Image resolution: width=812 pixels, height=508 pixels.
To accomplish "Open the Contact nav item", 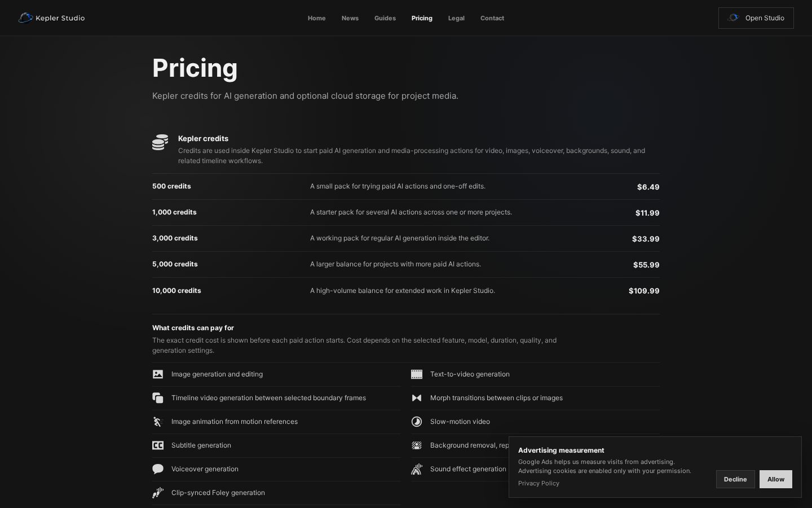I will (x=492, y=18).
